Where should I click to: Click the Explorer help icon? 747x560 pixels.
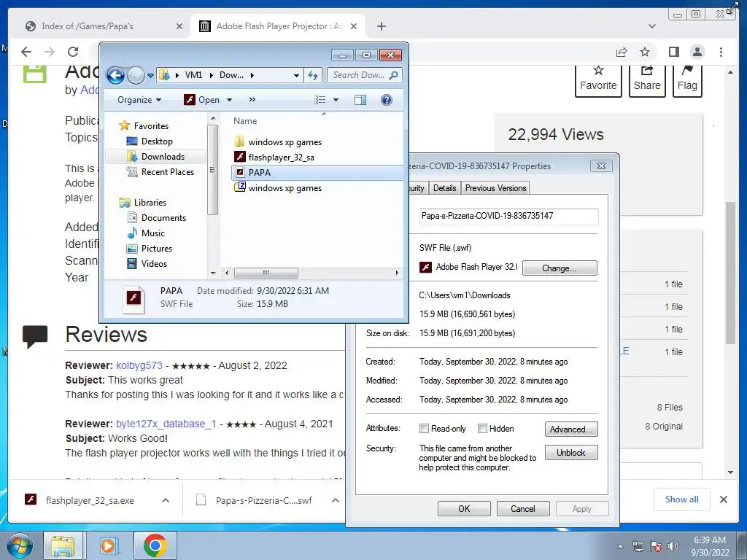(x=387, y=100)
